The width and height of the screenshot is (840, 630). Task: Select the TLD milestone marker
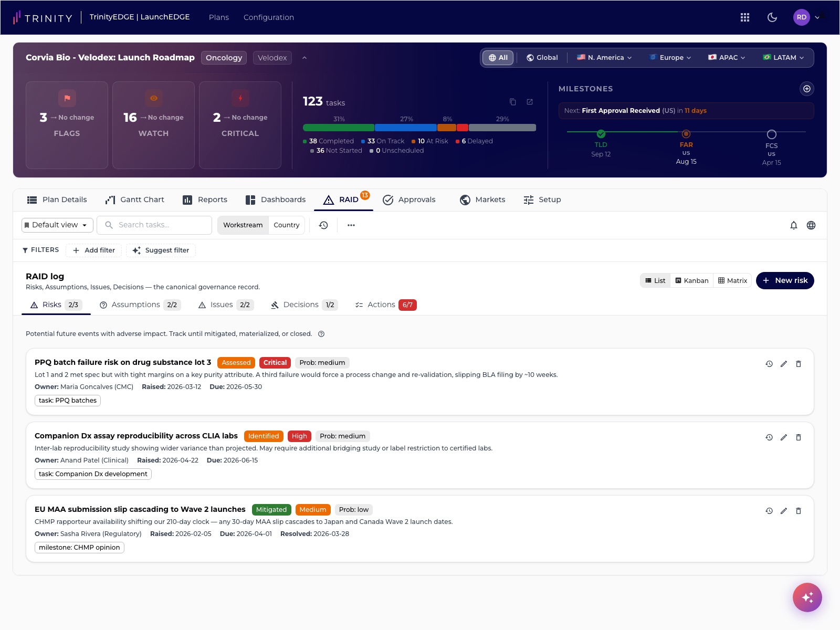pos(601,133)
